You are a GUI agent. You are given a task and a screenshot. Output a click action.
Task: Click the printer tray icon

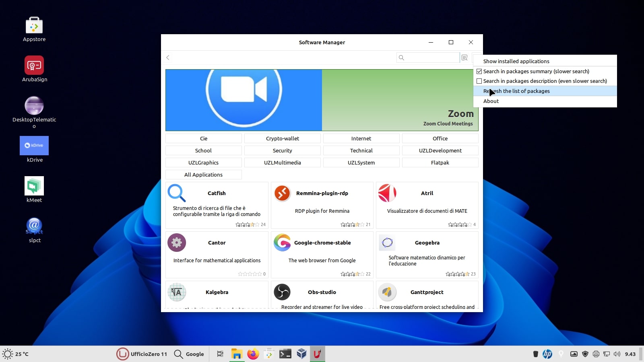596,354
